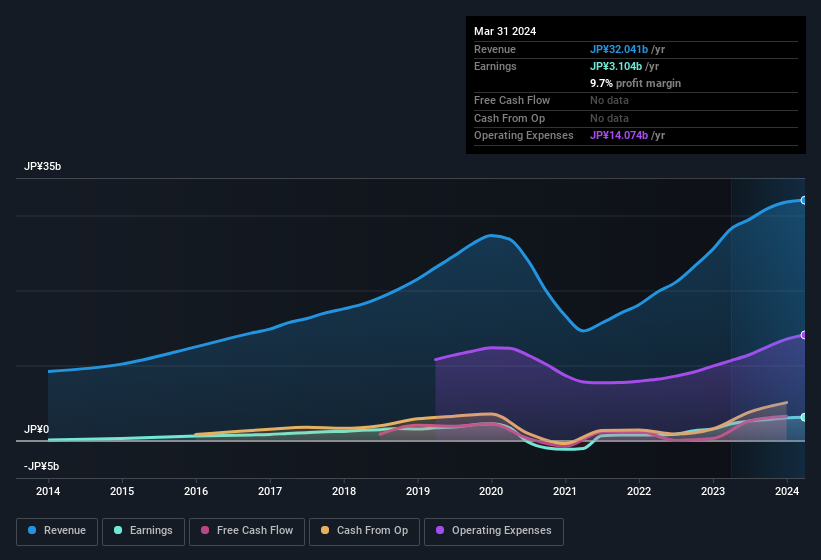The width and height of the screenshot is (821, 560).
Task: Select the 2024 label on the timeline
Action: (787, 491)
